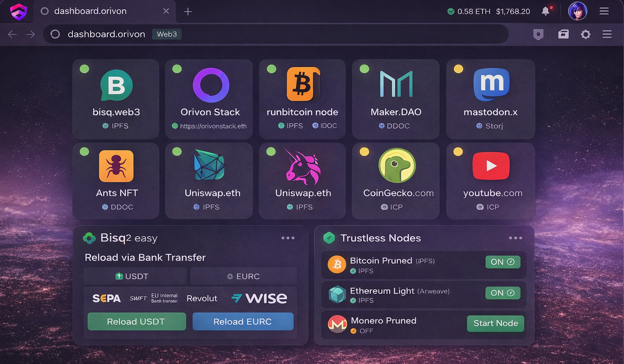
Task: Toggle the Ethereum Light node ON switch
Action: point(502,293)
